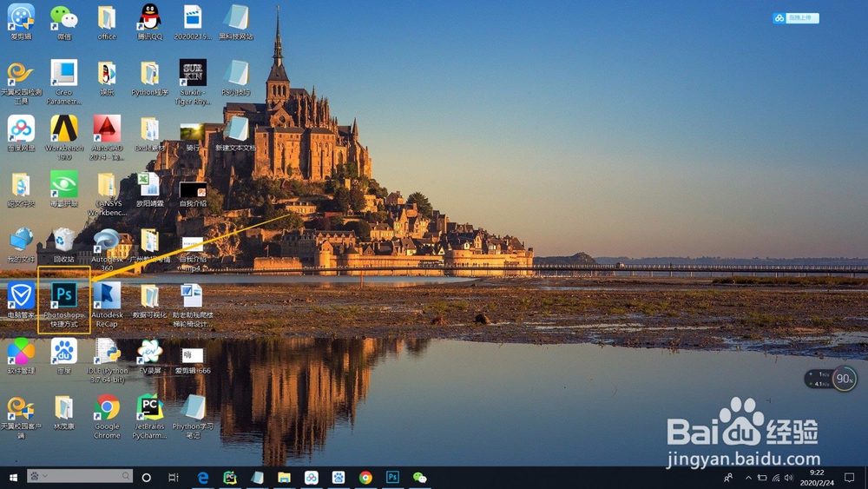868x489 pixels.
Task: Open the ANSYS Workbench folder
Action: (x=107, y=194)
